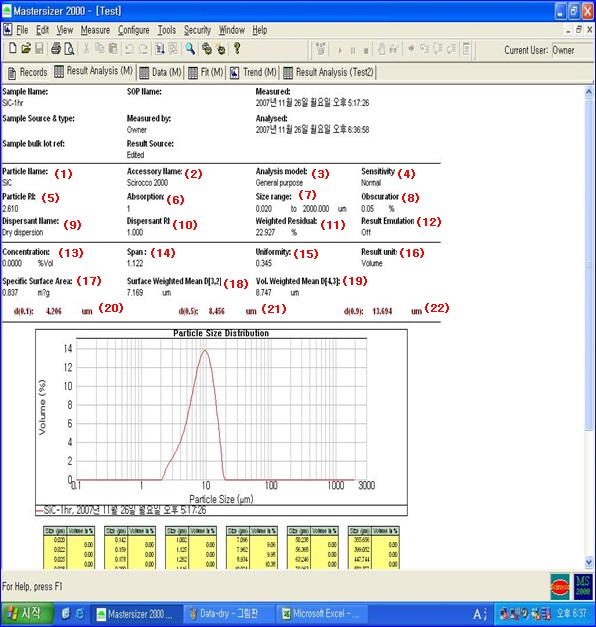596x627 pixels.
Task: Click the d(0.9) value 13.694
Action: [x=382, y=311]
